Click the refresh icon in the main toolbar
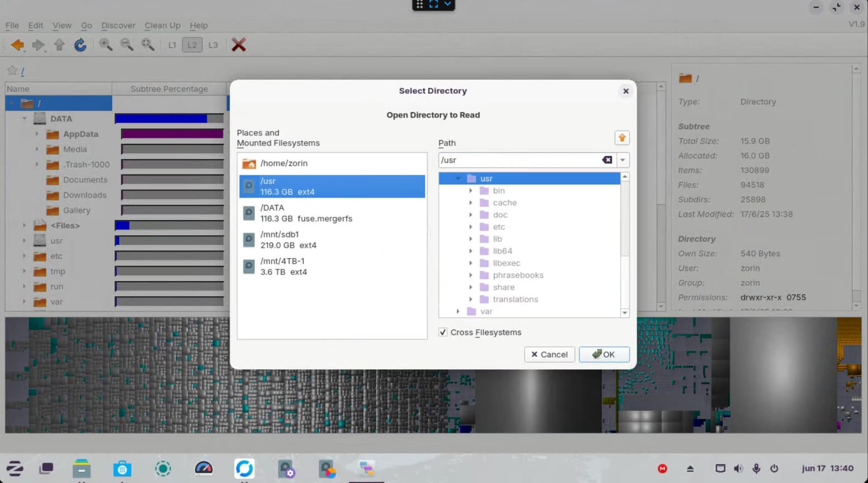This screenshot has height=483, width=868. 80,45
